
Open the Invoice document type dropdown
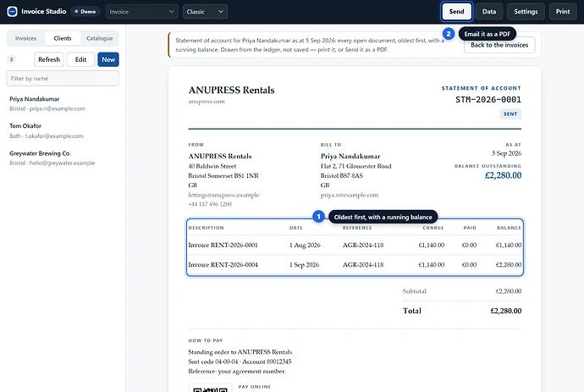pos(141,12)
